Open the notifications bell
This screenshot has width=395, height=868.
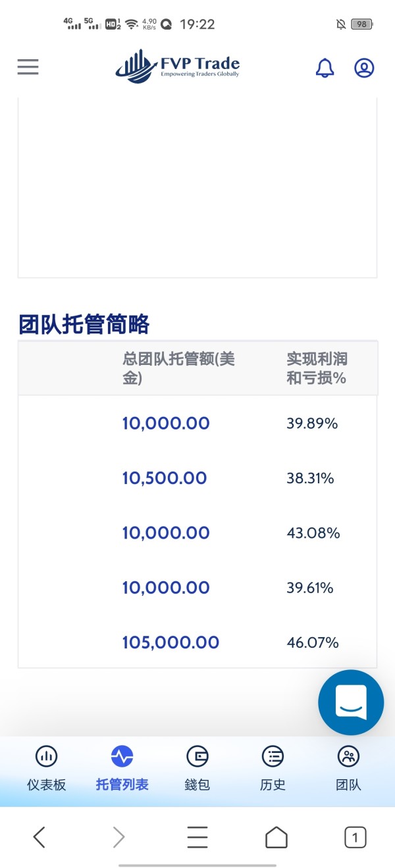[x=325, y=68]
